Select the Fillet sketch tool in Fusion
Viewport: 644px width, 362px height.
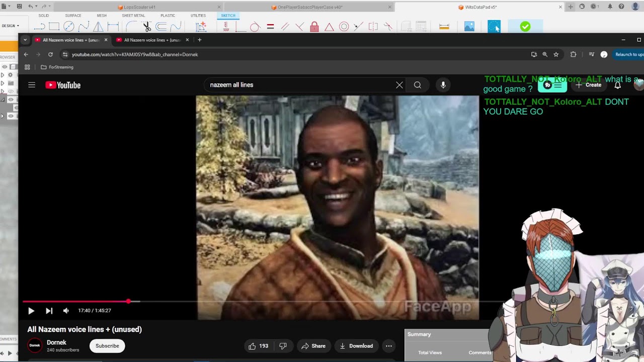click(x=131, y=27)
